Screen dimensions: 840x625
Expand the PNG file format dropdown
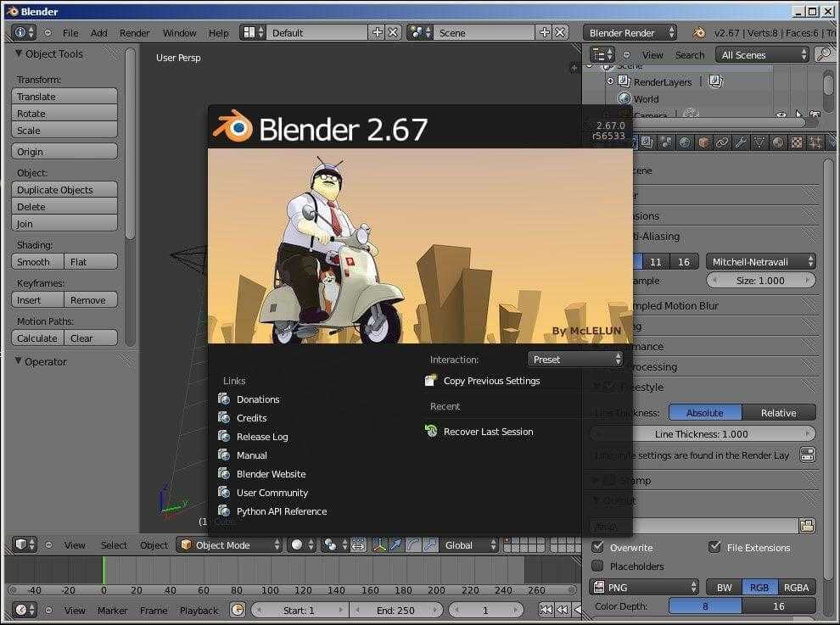pos(644,587)
